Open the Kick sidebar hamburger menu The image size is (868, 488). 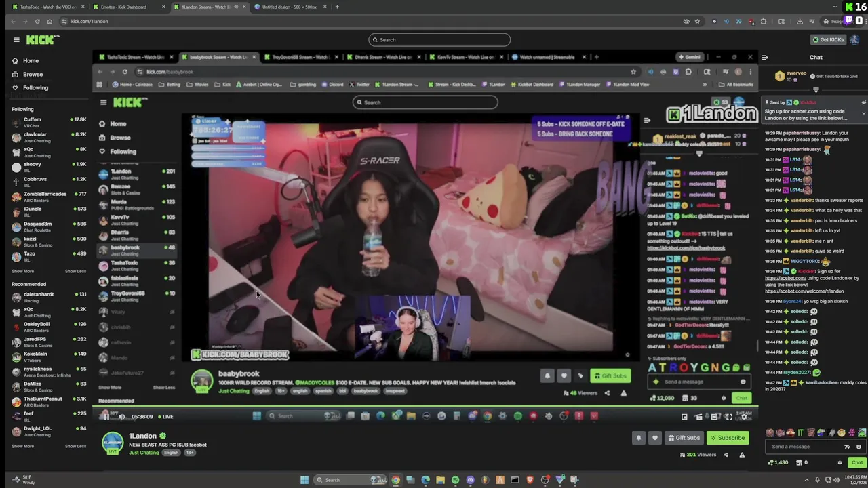point(16,39)
